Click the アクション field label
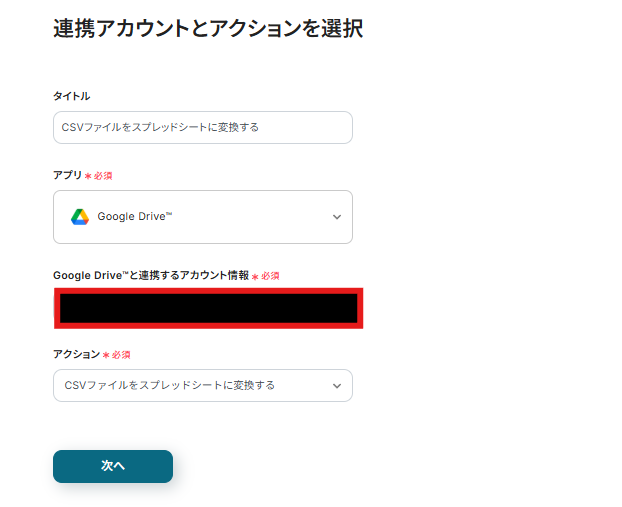The height and width of the screenshot is (507, 622). (x=76, y=354)
